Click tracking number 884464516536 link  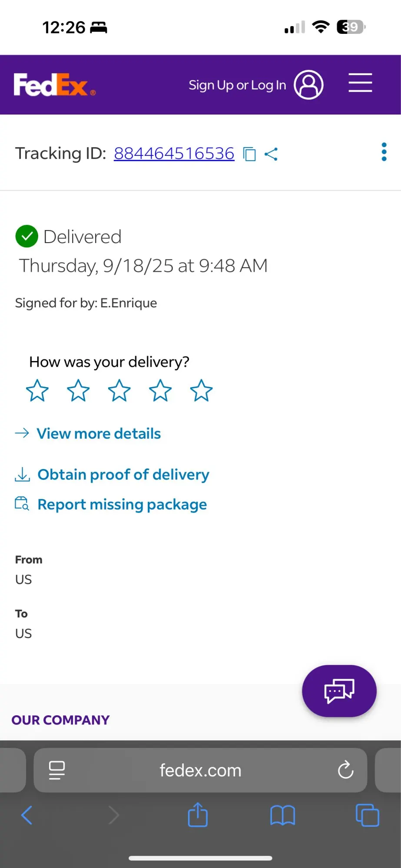point(174,154)
